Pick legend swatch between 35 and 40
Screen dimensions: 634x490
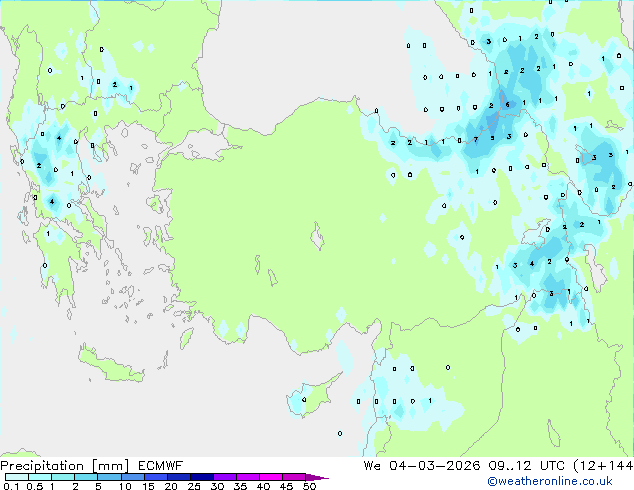[247, 477]
